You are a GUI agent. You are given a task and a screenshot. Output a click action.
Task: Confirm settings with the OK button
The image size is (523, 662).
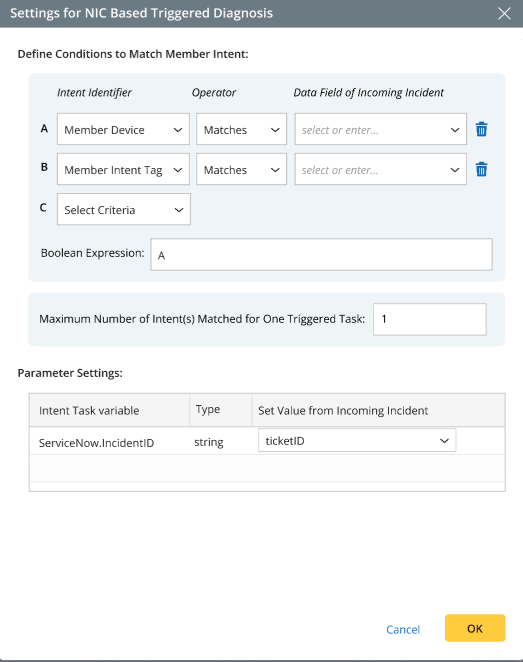coord(475,628)
